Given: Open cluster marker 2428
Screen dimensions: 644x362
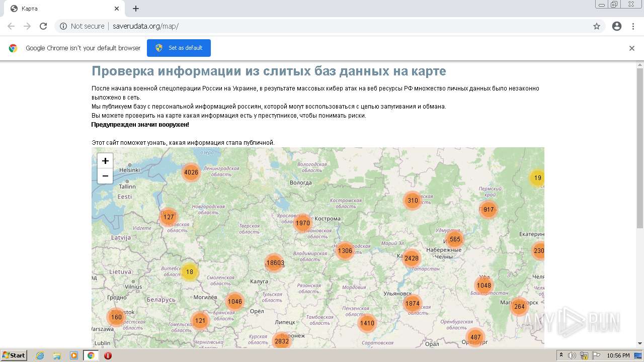Looking at the screenshot, I should click(412, 258).
